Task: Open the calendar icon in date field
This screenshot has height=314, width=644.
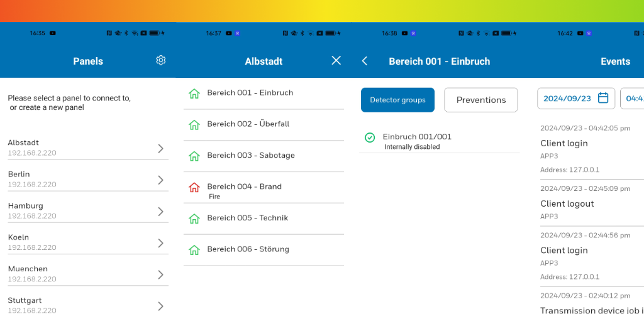Action: coord(603,98)
